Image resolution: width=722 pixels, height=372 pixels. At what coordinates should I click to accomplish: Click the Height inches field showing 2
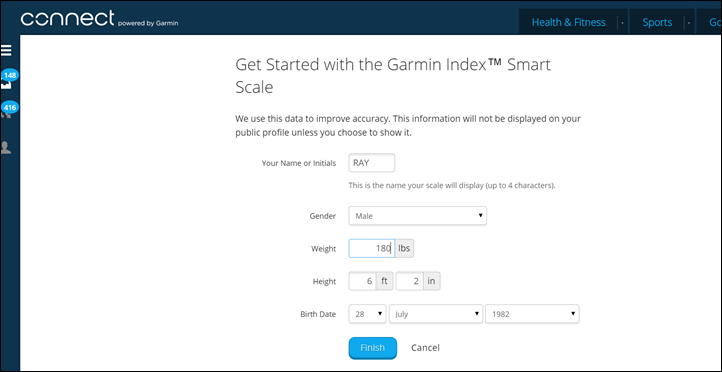click(410, 281)
